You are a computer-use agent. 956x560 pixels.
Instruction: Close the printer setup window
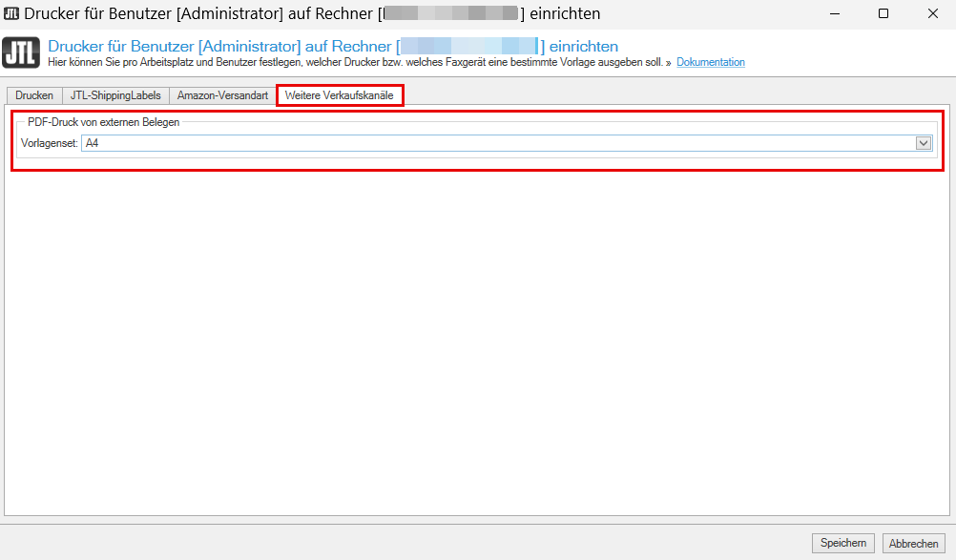tap(931, 13)
